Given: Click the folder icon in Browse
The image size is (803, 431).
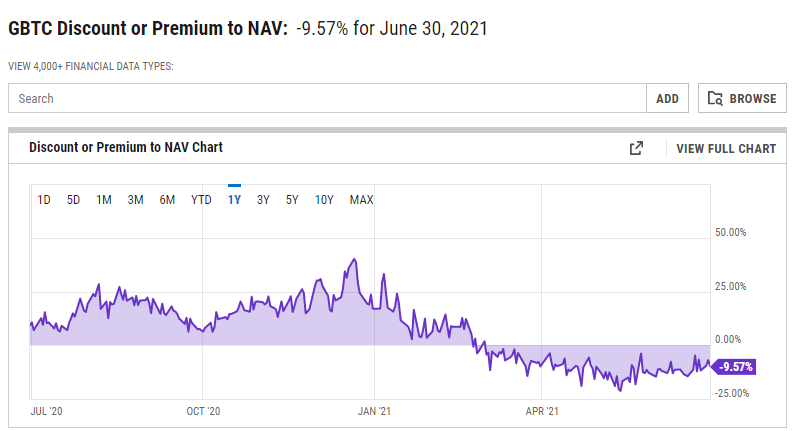Looking at the screenshot, I should coord(715,98).
